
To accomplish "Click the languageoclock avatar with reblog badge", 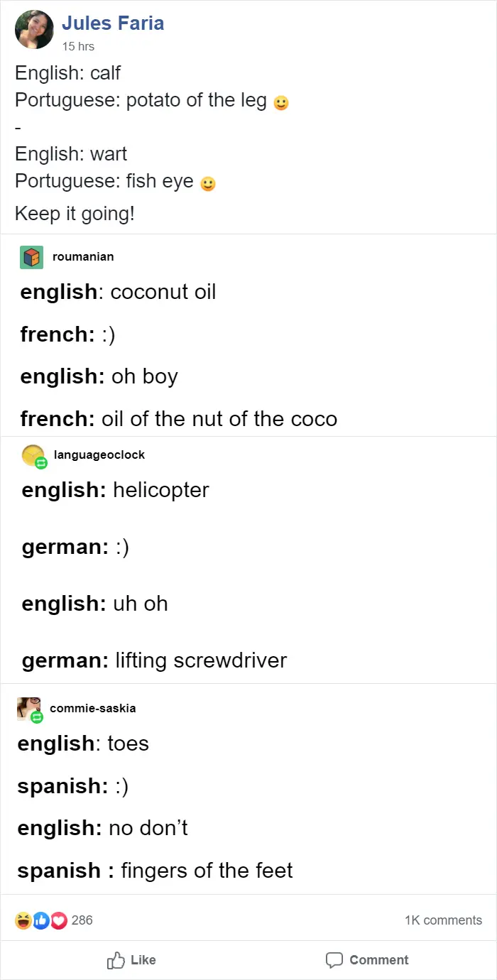I will click(x=35, y=457).
